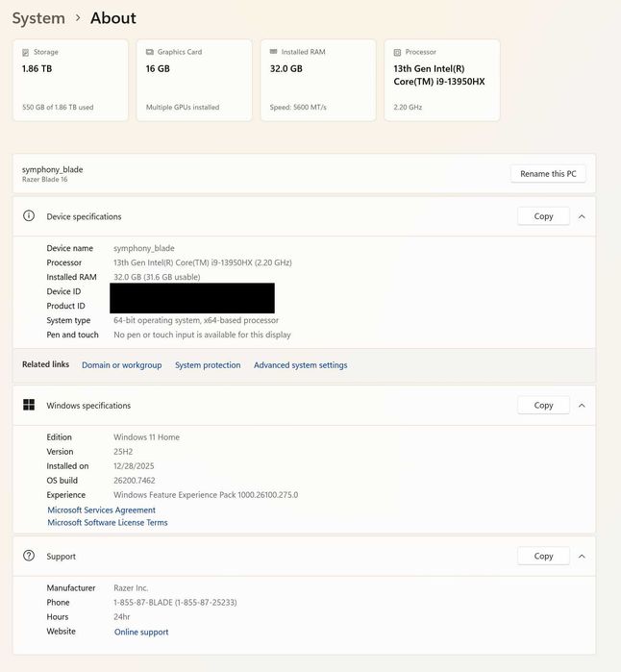Select the OS build 26200.7462 value
The width and height of the screenshot is (621, 672).
click(135, 481)
